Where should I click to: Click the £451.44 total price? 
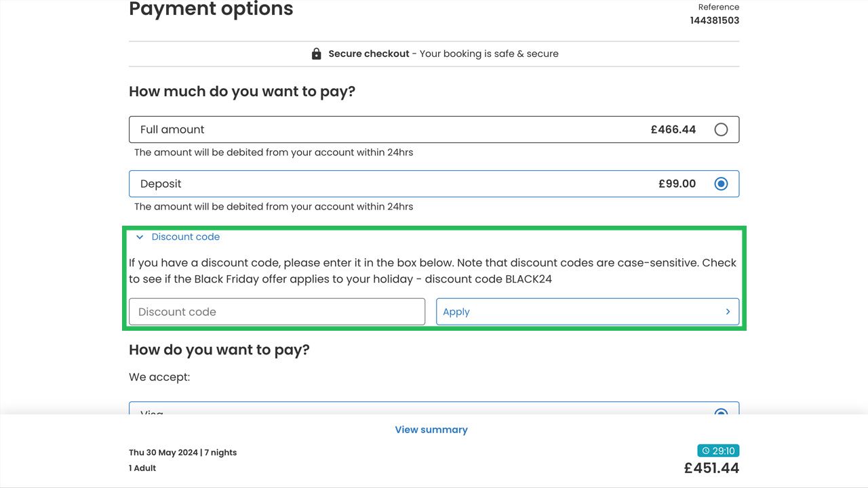pos(711,468)
